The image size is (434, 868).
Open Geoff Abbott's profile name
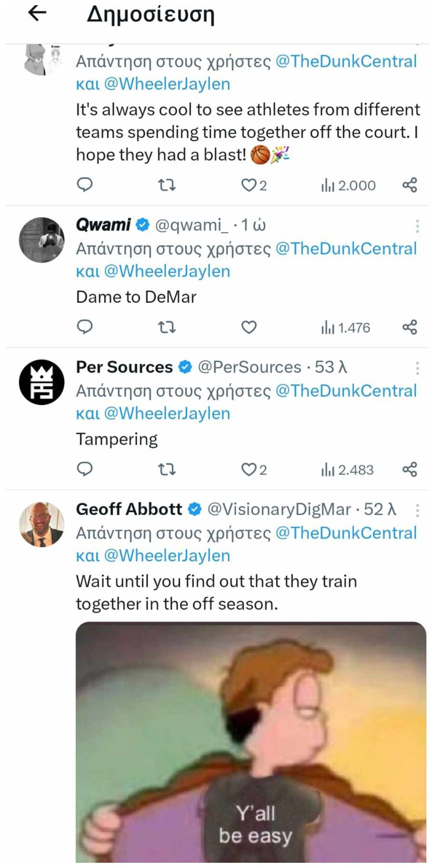129,509
